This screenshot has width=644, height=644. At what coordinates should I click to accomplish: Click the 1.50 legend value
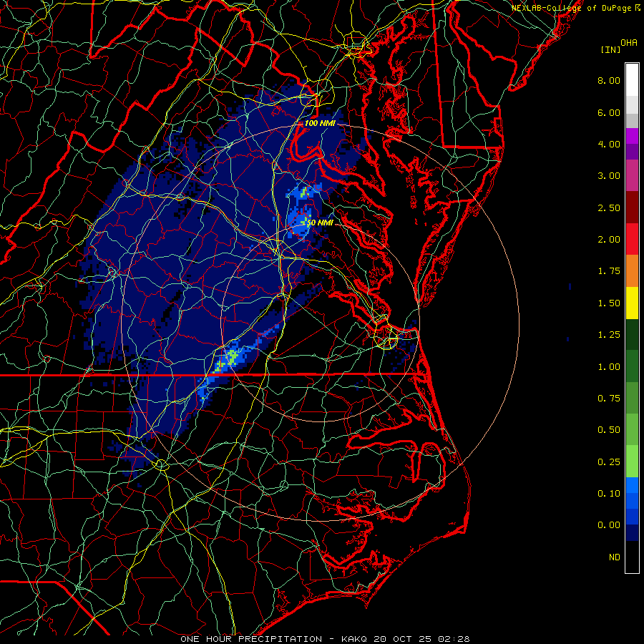[609, 303]
